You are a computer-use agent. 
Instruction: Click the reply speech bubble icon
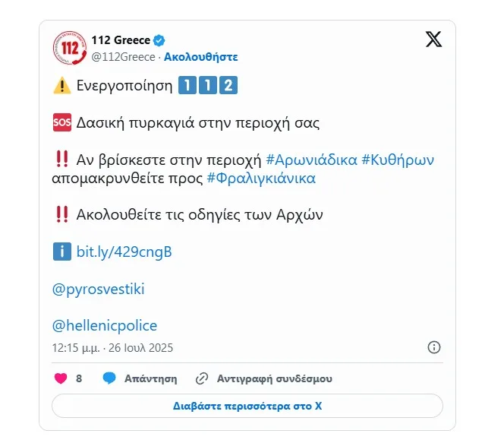[x=109, y=378]
